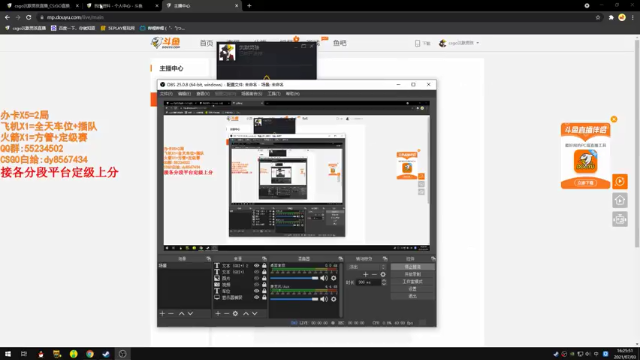Click Mic/Aux volume slider
Viewport: 640px width, 360px height.
click(294, 299)
